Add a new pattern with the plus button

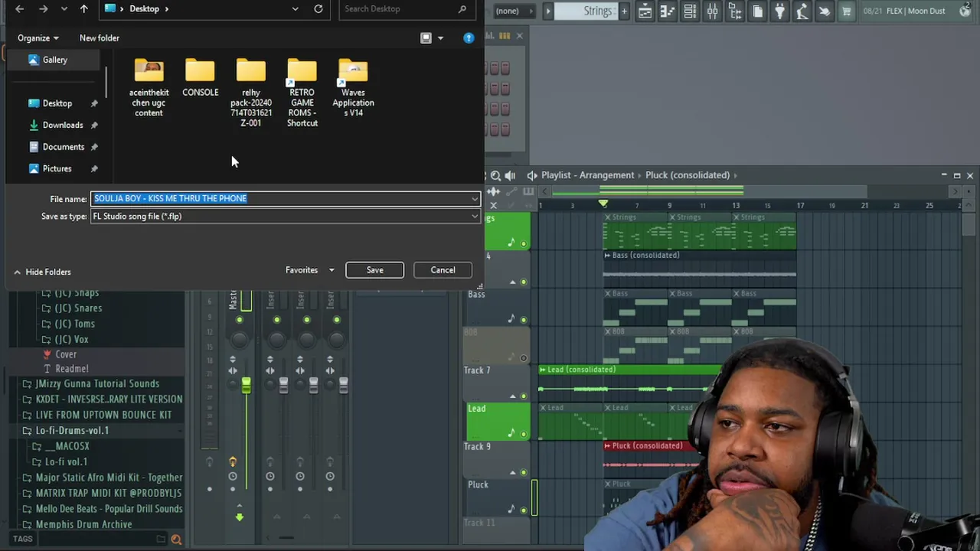tap(624, 11)
